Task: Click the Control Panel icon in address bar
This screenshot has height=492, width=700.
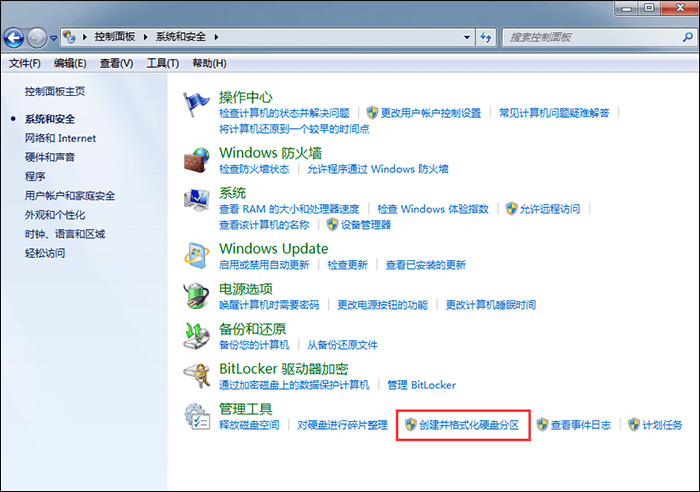Action: [69, 37]
